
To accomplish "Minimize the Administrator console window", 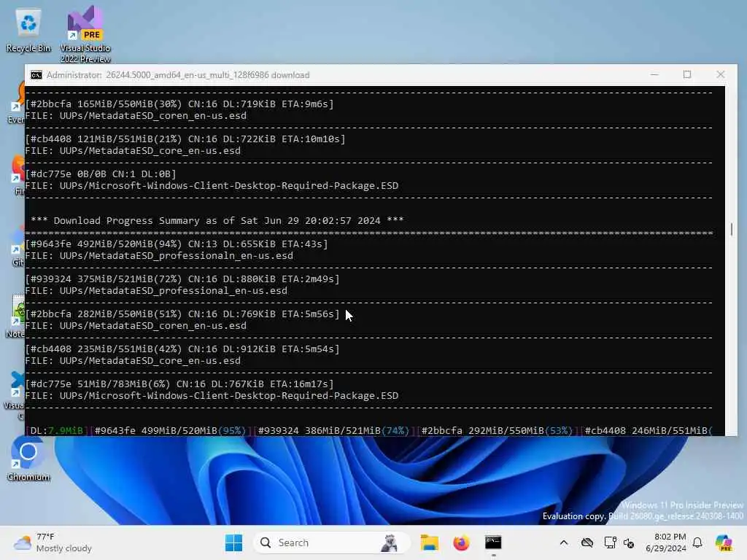I will point(654,75).
